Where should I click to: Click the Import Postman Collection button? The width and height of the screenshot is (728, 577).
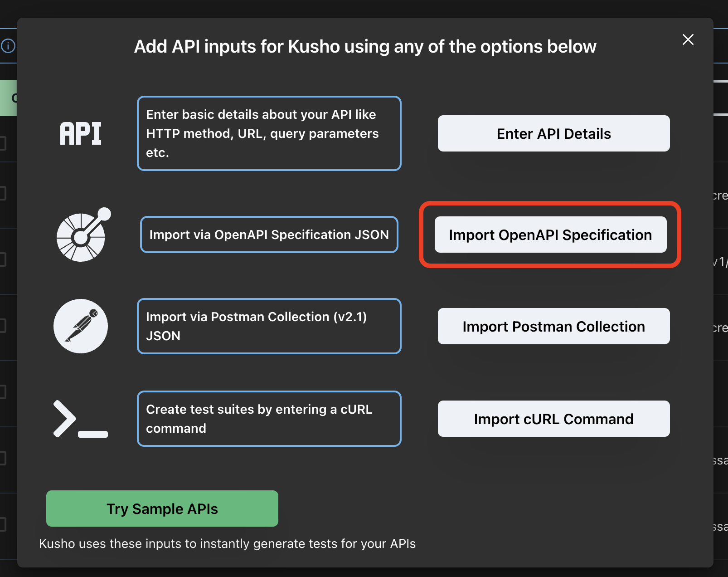(x=553, y=326)
